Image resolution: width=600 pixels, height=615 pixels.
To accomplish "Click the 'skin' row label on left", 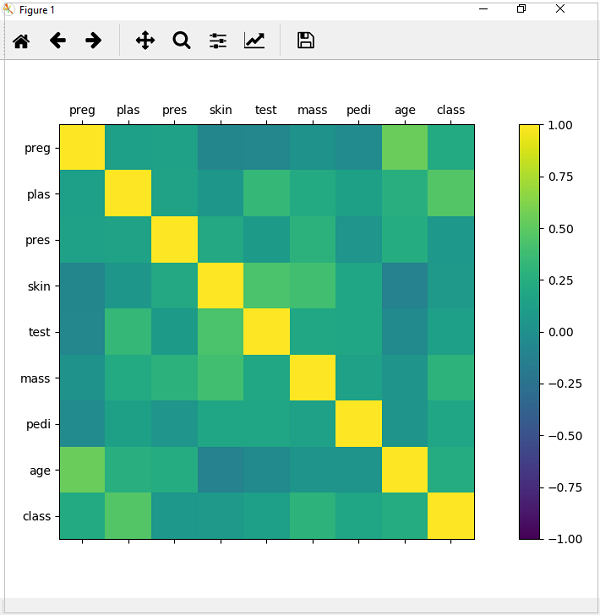I will point(36,286).
